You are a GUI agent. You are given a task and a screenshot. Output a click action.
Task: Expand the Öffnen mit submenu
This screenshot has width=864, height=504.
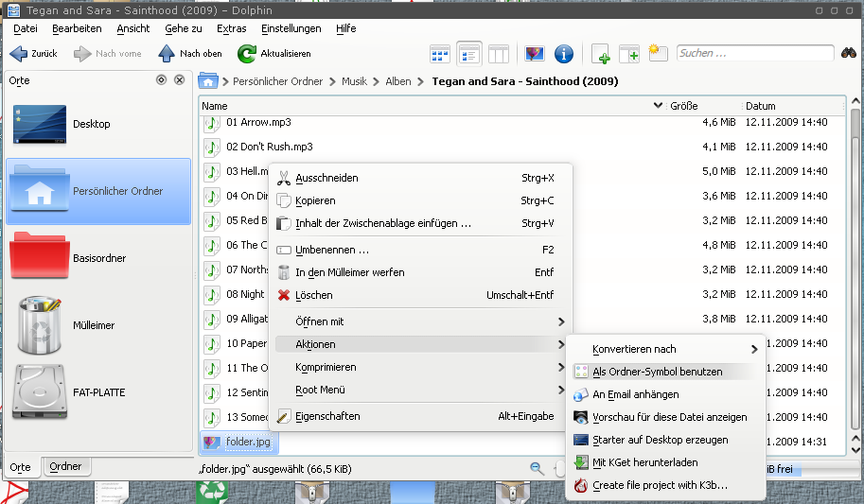click(420, 322)
